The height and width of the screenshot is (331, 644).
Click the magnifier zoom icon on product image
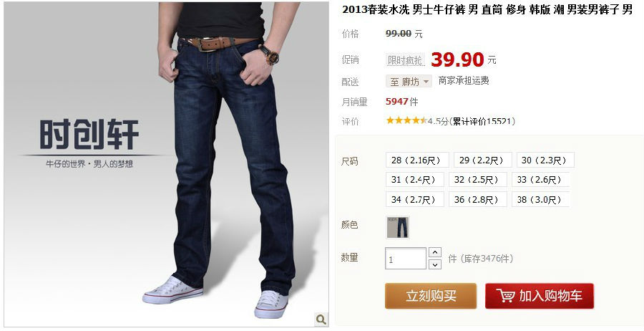click(x=321, y=319)
